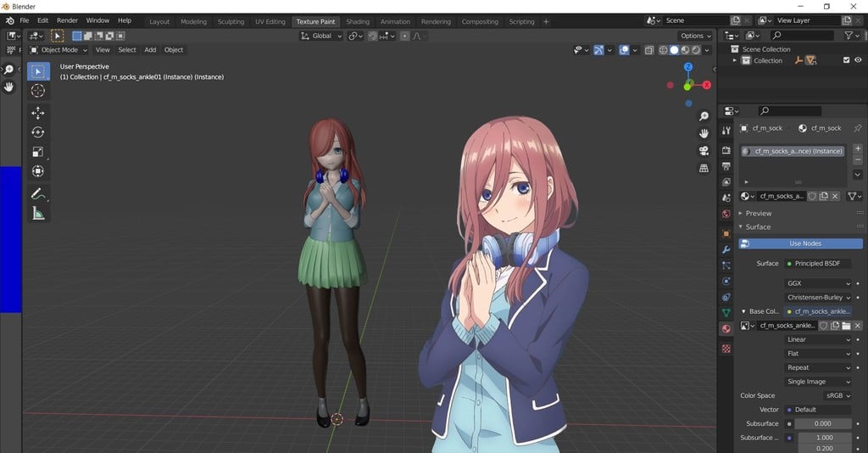This screenshot has width=868, height=453.
Task: Expand Collection in the Outliner tree
Action: click(x=735, y=60)
